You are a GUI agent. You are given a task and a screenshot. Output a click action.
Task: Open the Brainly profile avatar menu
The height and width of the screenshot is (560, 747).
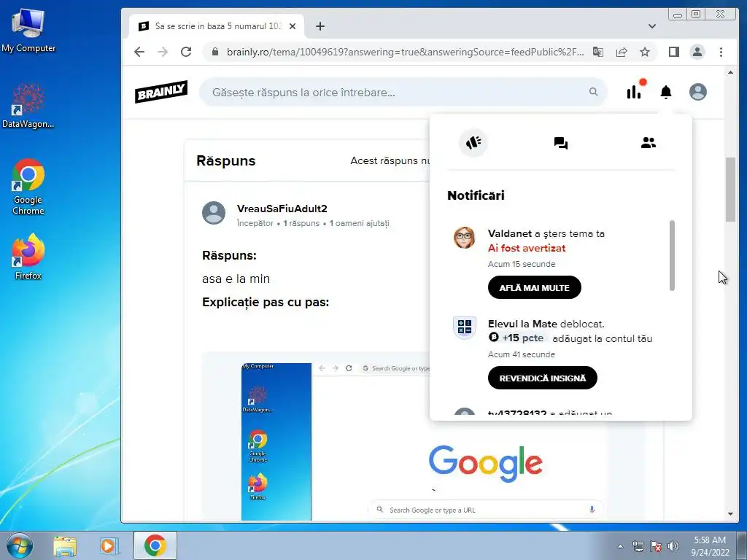[697, 92]
